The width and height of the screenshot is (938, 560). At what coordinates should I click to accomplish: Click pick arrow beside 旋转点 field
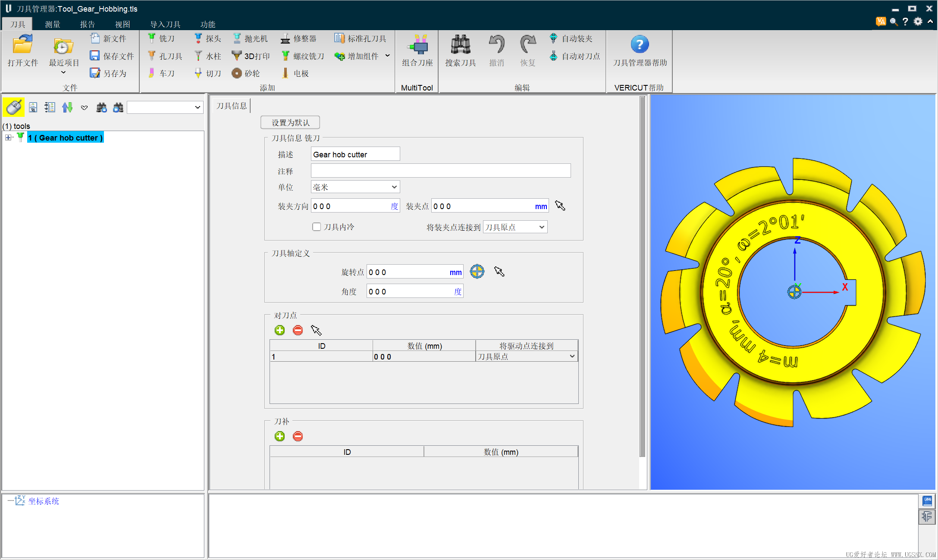[499, 272]
